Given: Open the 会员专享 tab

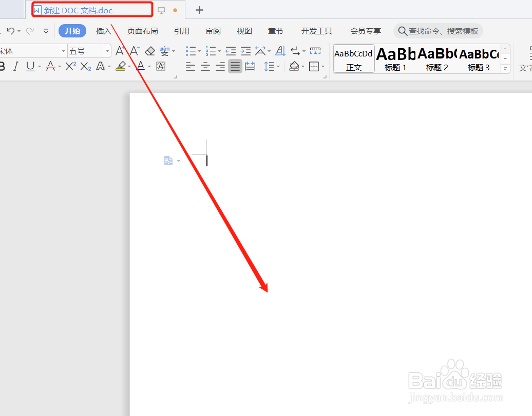Looking at the screenshot, I should pos(366,31).
